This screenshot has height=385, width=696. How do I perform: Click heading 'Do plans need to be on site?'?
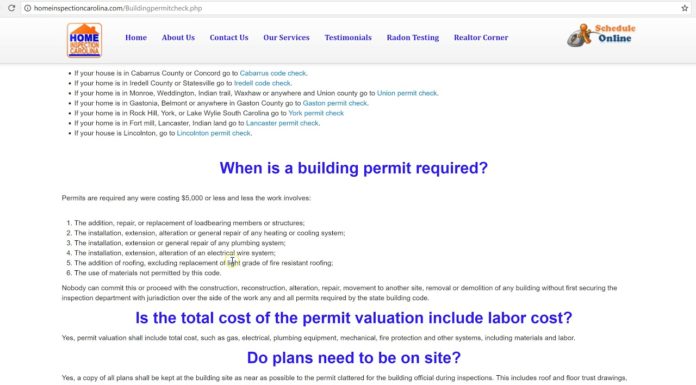point(354,358)
